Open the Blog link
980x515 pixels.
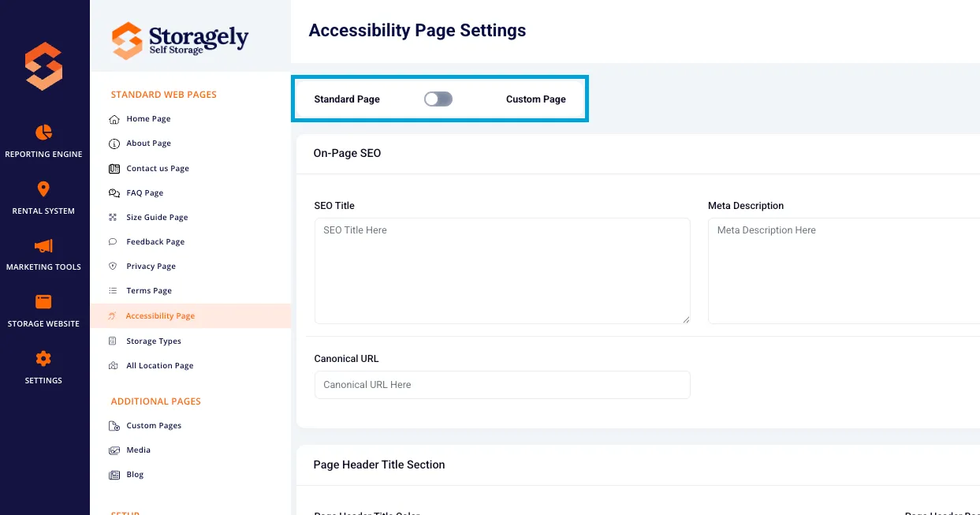click(135, 475)
